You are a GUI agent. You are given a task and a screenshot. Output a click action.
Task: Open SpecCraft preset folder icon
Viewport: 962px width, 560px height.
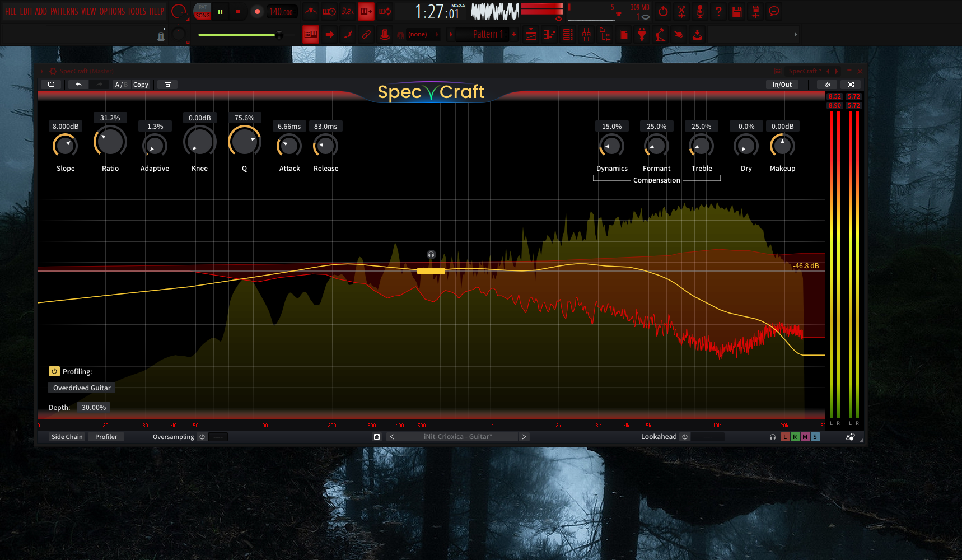(x=52, y=85)
